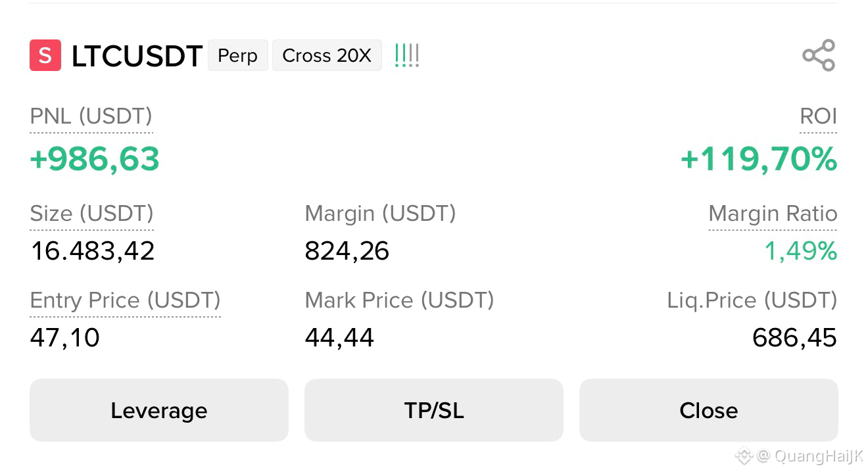
Task: Tap the Cross 20X margin mode tag
Action: 327,55
